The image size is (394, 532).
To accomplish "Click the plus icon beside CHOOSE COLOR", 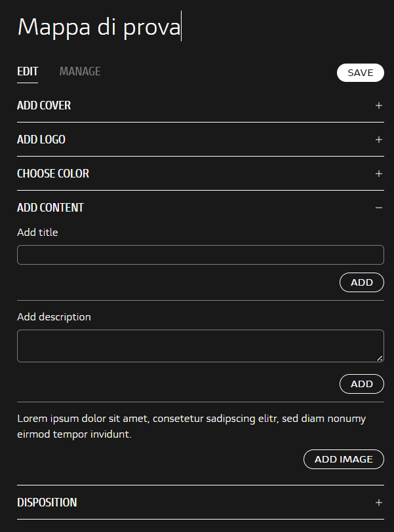I will pyautogui.click(x=379, y=174).
